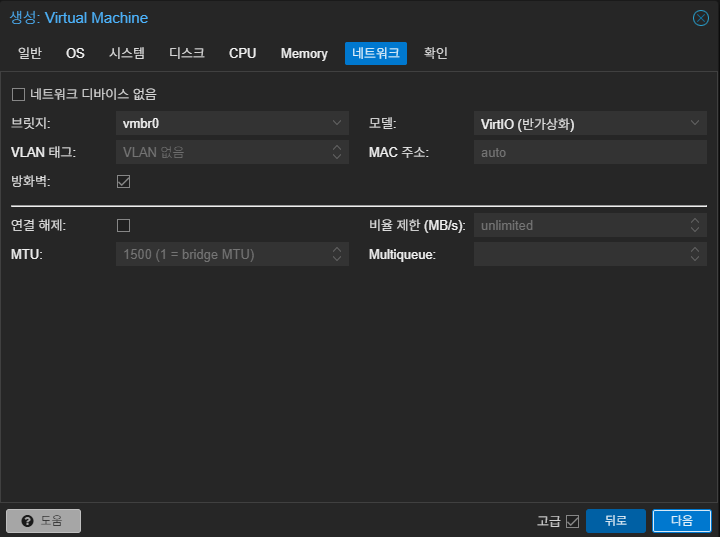Decrease 비율 제한 using down spinner
Screen dimensions: 720x537
[x=695, y=230]
